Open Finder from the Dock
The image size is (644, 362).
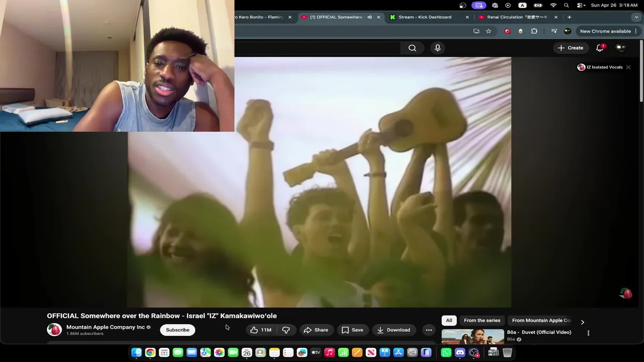(x=136, y=352)
